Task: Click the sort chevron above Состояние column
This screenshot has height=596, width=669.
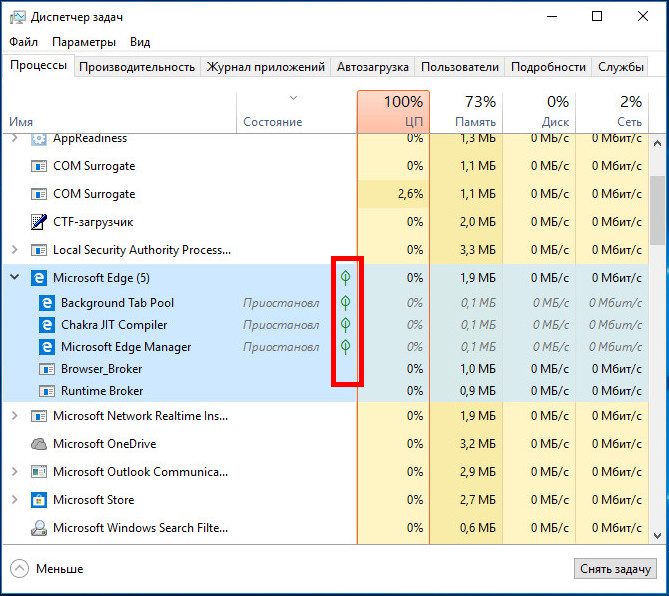Action: 294,98
